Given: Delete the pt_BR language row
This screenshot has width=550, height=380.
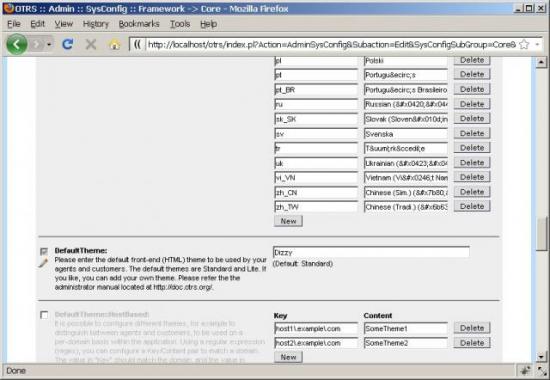Looking at the screenshot, I should click(472, 89).
